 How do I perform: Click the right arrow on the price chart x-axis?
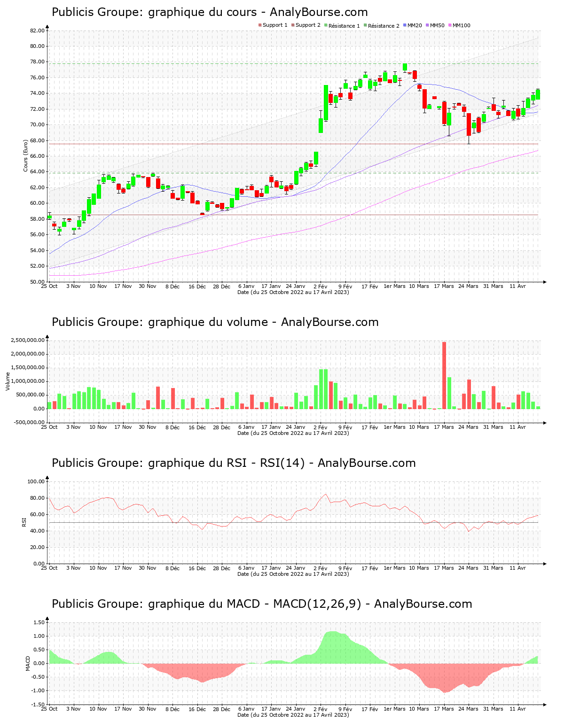click(x=544, y=282)
